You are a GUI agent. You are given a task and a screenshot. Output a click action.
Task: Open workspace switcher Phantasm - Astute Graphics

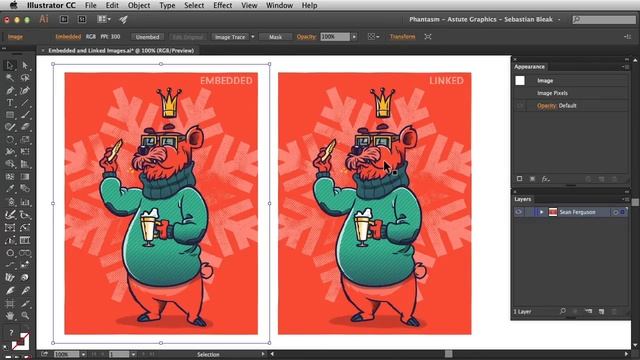tap(484, 19)
